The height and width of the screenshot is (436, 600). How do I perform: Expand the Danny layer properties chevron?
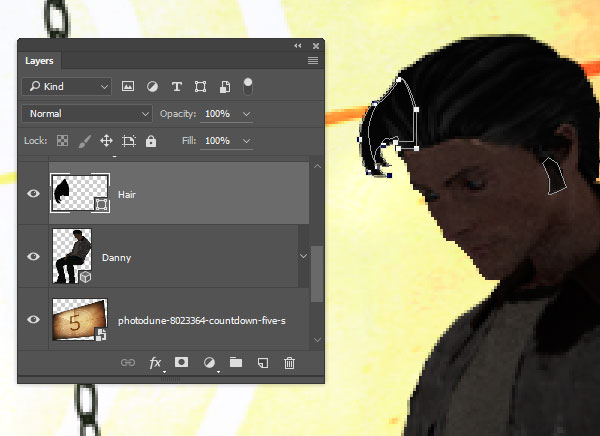pyautogui.click(x=303, y=256)
